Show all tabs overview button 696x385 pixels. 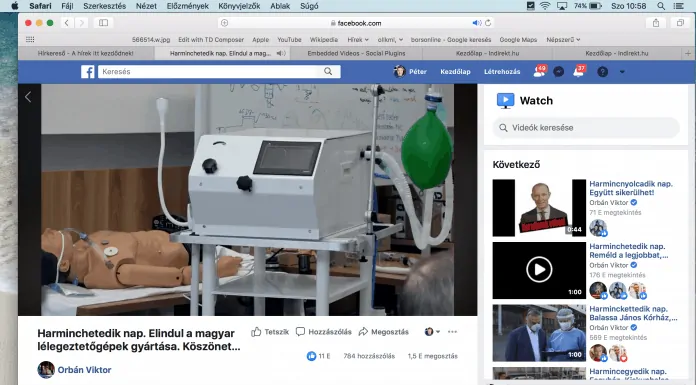pos(680,23)
